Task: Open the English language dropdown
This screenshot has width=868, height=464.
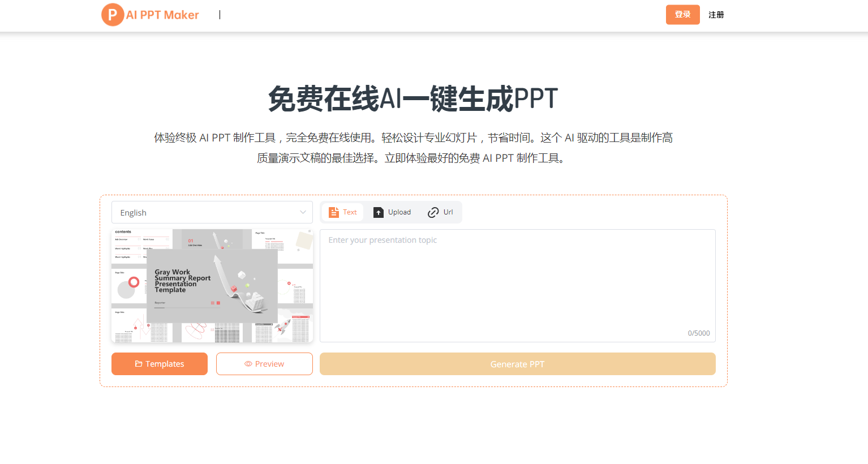Action: 212,212
